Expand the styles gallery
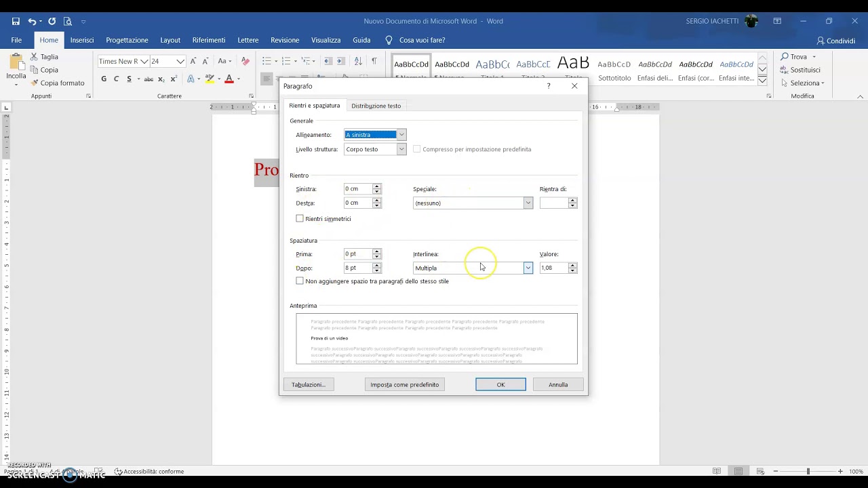The width and height of the screenshot is (868, 488). [762, 81]
